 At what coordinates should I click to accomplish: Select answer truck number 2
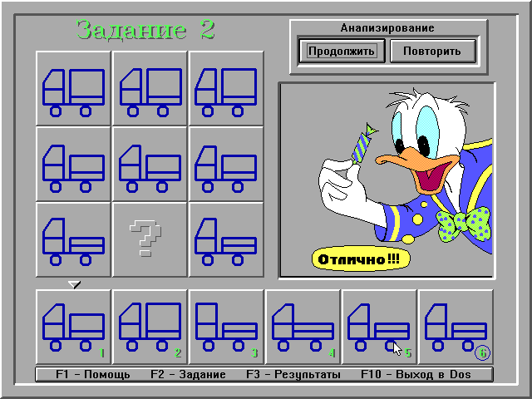(x=150, y=327)
